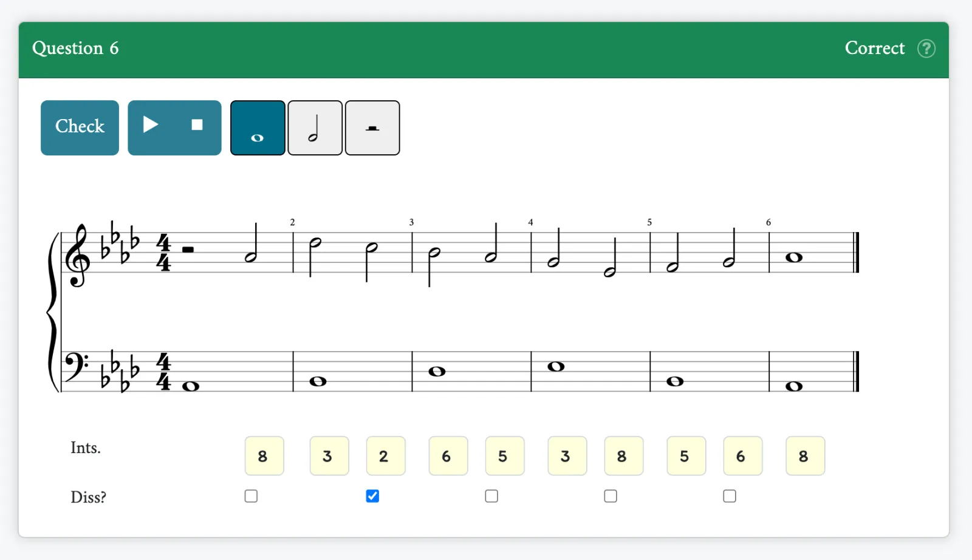Toggle Diss? checkbox under measure 4

[611, 496]
